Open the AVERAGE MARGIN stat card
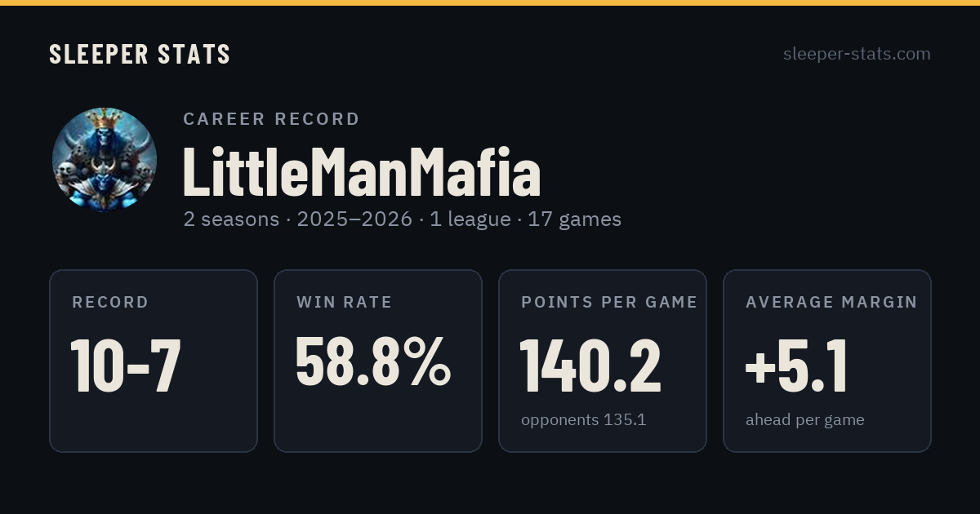980x514 pixels. click(827, 361)
